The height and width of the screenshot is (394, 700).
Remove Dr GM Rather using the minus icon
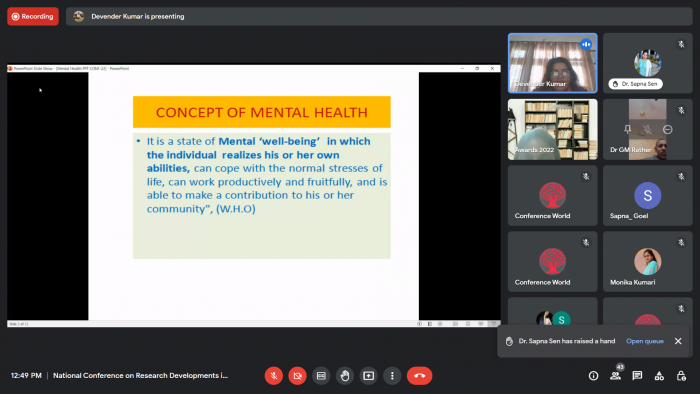667,129
